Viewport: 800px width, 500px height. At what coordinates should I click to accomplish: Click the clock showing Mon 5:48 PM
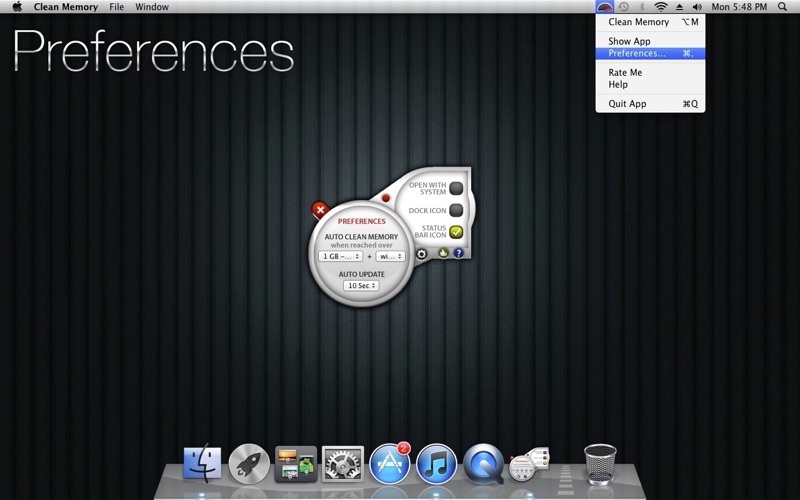pyautogui.click(x=739, y=7)
